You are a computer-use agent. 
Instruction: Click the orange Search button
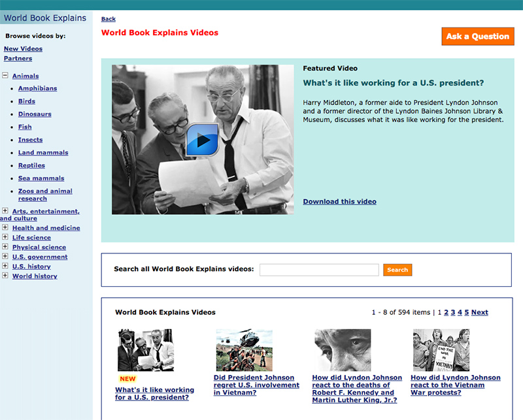[x=397, y=270]
